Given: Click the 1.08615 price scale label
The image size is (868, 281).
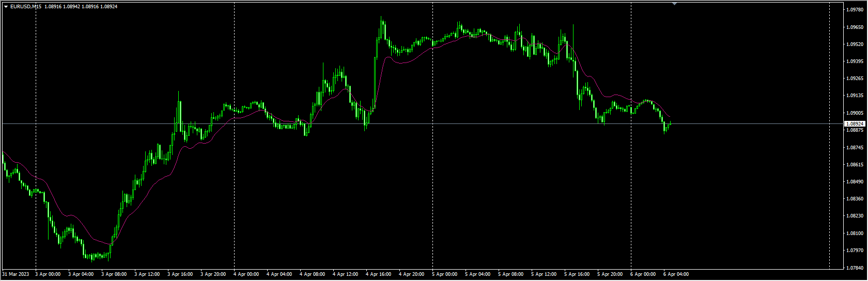Looking at the screenshot, I should (x=856, y=165).
